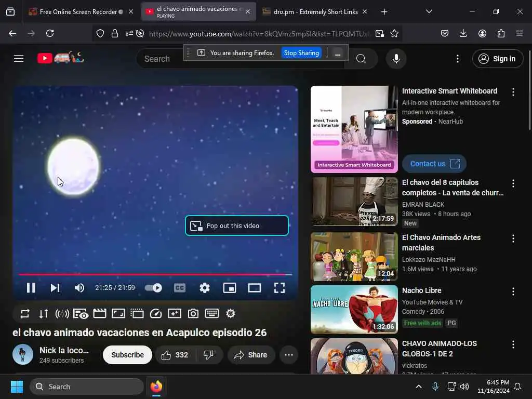
Task: Open the Share dialog for the video
Action: pos(251,355)
